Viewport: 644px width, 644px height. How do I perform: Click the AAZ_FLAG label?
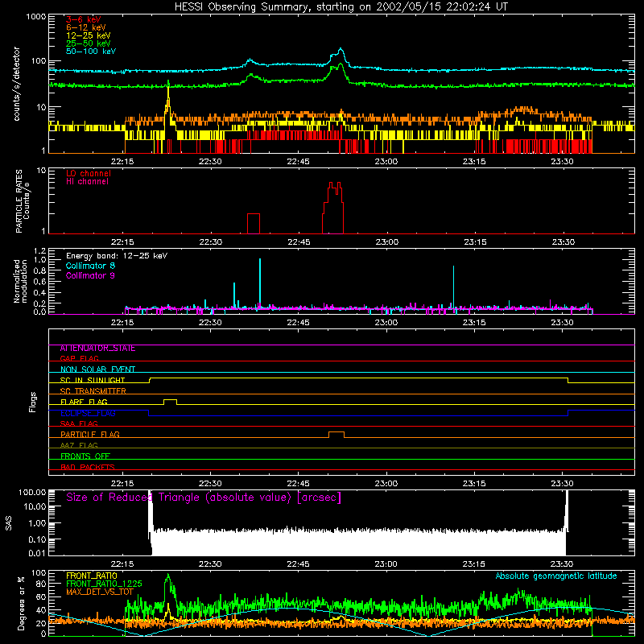click(79, 445)
